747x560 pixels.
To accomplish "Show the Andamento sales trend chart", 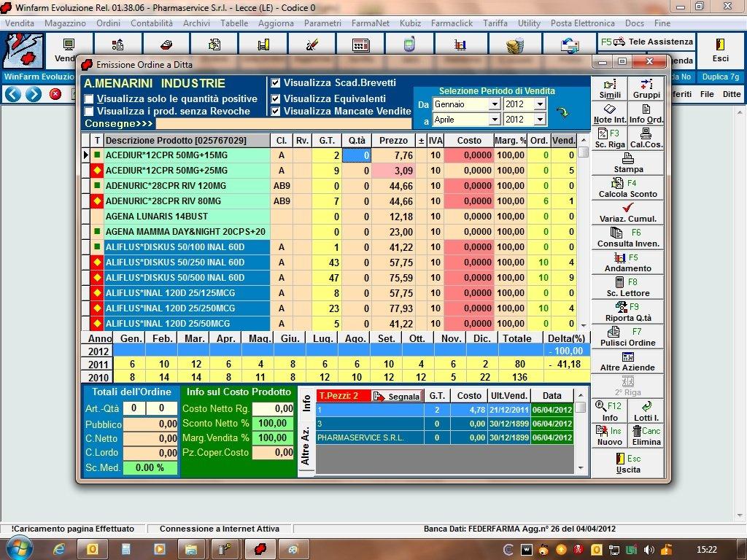I will [627, 262].
